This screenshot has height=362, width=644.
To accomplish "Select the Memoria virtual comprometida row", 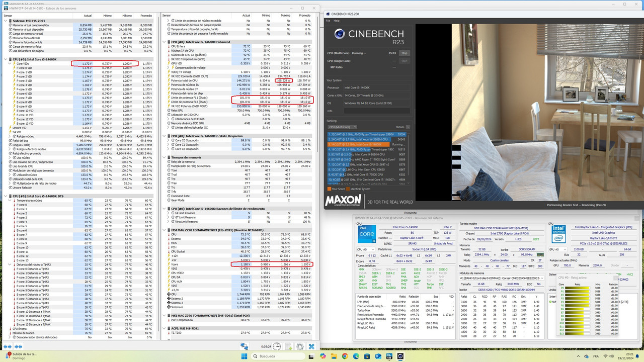I will (x=82, y=25).
